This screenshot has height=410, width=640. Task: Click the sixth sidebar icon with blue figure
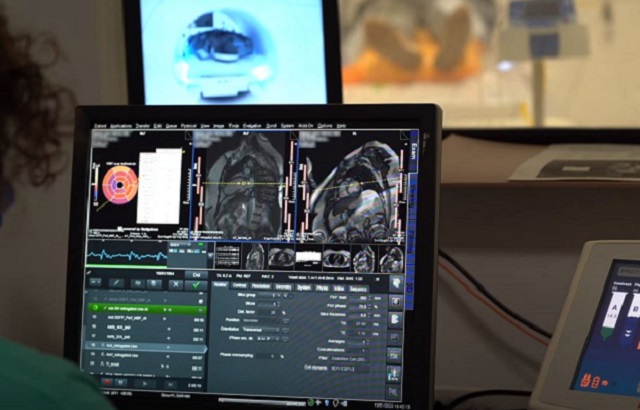point(393,374)
